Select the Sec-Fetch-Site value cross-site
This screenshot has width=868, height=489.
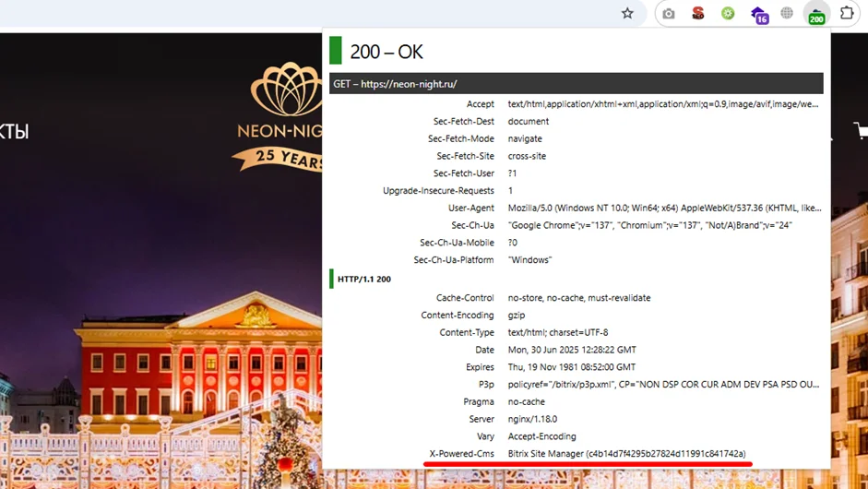[527, 156]
